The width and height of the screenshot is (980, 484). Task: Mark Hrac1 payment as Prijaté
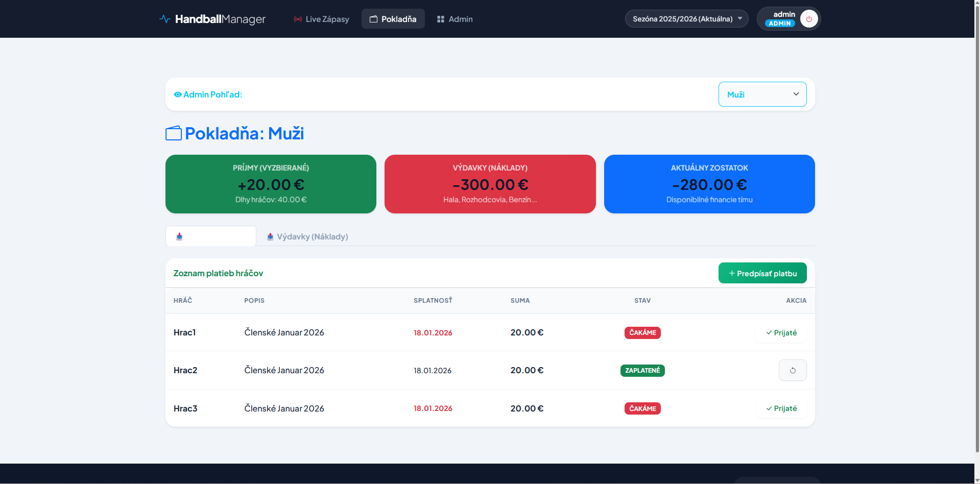(x=781, y=333)
